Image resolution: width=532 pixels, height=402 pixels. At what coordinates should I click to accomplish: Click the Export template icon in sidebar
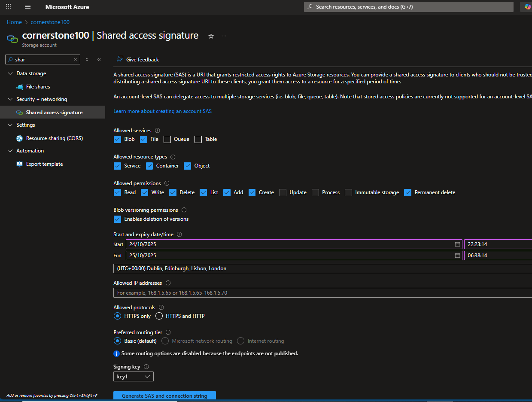click(19, 164)
